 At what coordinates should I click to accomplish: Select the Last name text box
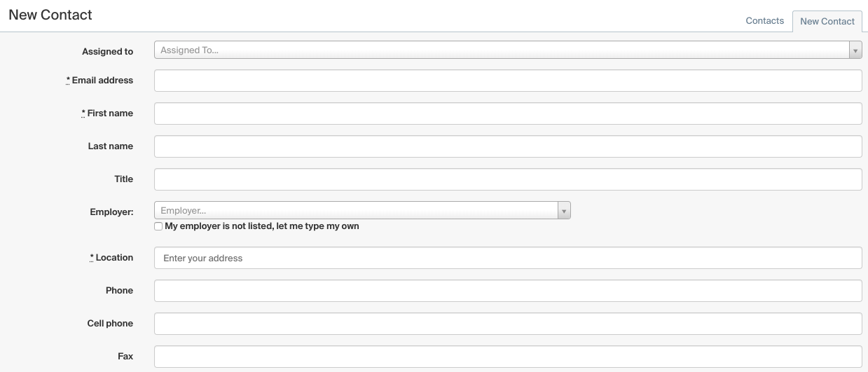click(x=508, y=146)
